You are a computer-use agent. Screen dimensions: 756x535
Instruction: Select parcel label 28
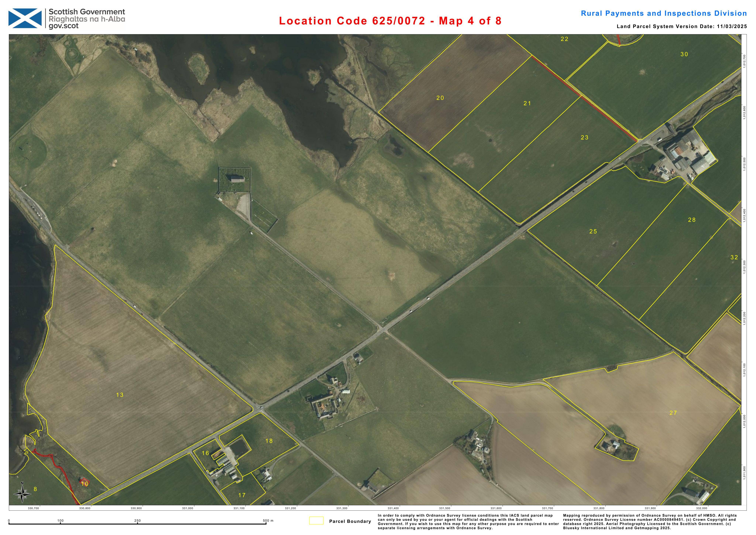tap(692, 220)
